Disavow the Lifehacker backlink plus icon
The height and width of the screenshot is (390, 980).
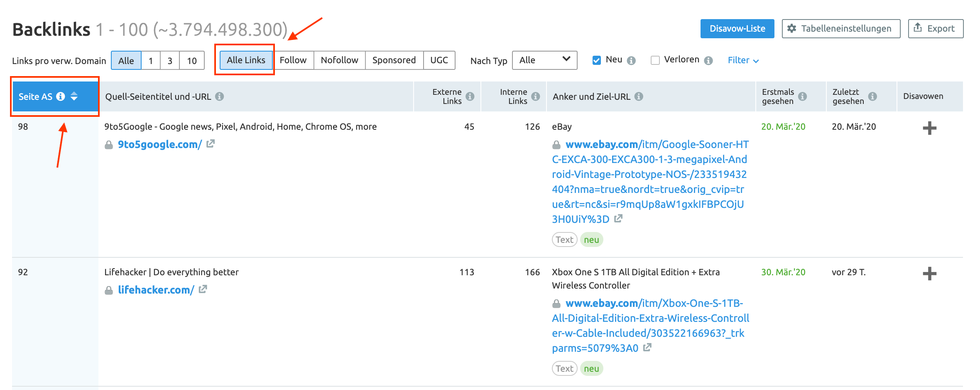pyautogui.click(x=930, y=274)
